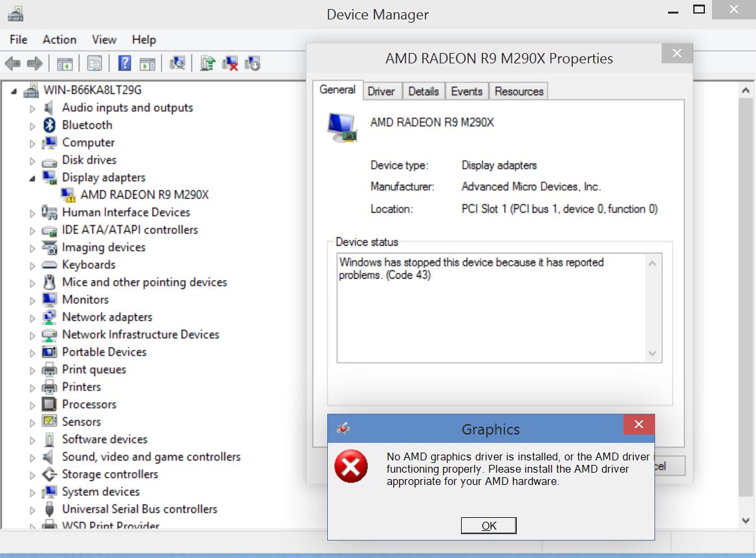
Task: Close the Graphics error dialog
Action: [x=639, y=424]
